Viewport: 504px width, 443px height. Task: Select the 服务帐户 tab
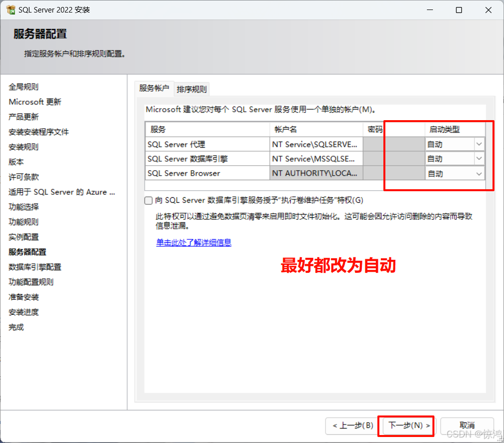point(154,88)
